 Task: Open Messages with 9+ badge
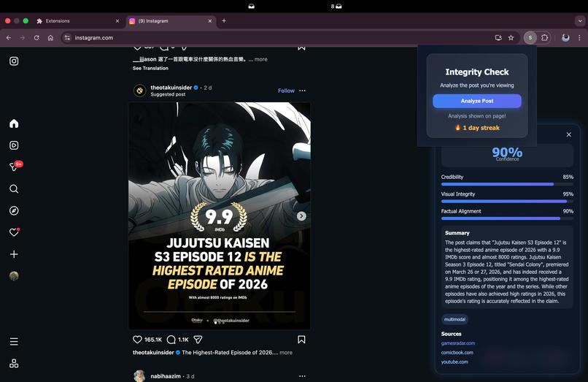click(x=15, y=167)
